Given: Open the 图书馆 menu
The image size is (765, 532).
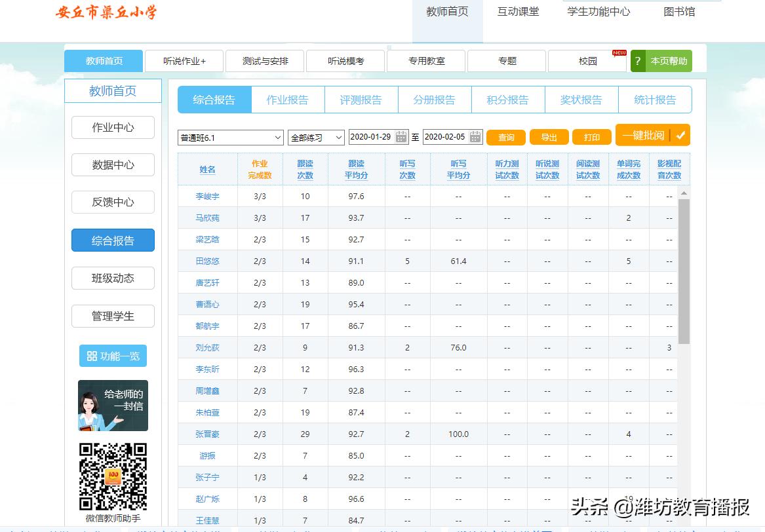Looking at the screenshot, I should 680,11.
